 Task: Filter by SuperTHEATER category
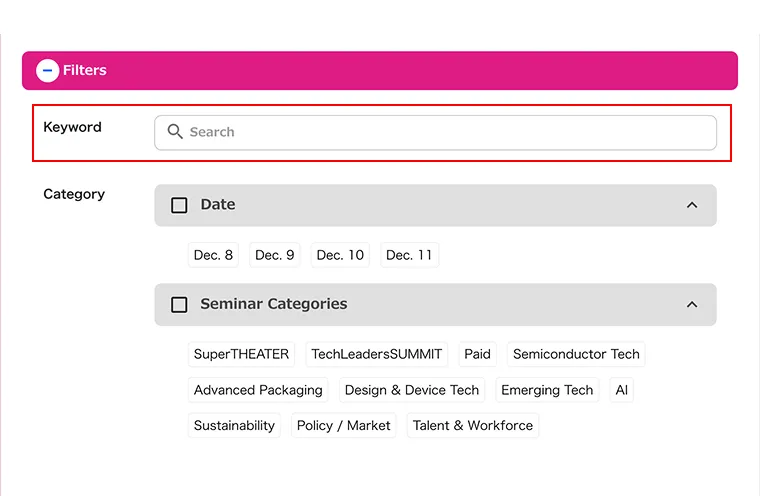click(241, 354)
